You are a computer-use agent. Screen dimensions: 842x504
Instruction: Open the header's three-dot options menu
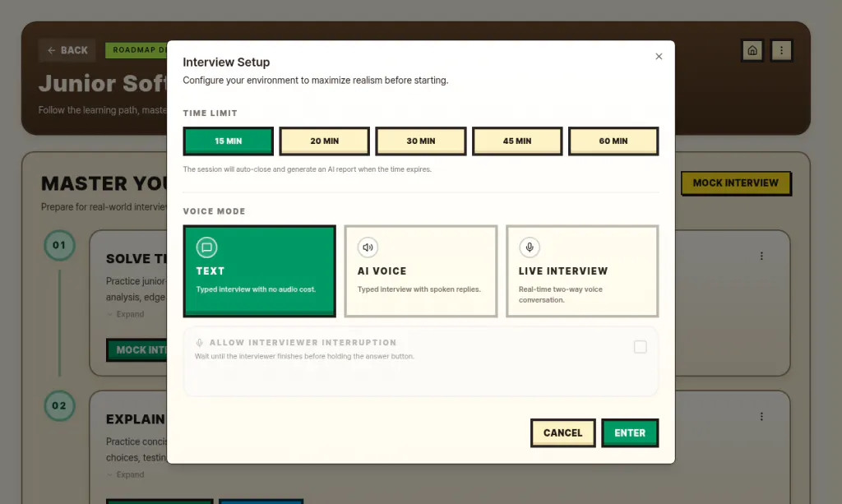point(781,50)
